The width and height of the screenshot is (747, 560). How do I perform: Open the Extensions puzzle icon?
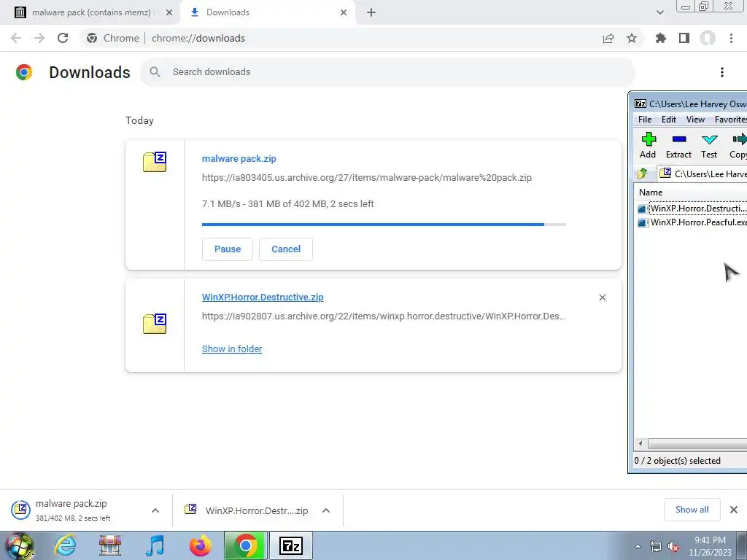tap(661, 38)
